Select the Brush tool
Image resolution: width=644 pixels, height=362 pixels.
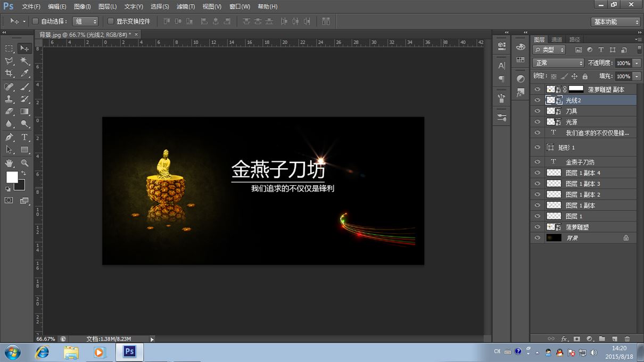coord(24,87)
